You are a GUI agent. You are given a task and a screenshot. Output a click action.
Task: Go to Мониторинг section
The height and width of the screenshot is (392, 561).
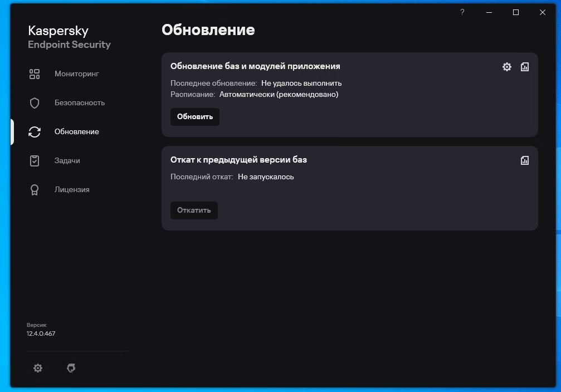(76, 73)
